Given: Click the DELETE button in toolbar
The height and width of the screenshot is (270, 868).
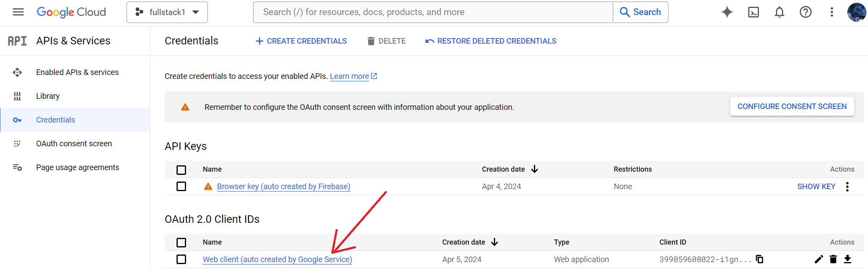Looking at the screenshot, I should point(386,41).
